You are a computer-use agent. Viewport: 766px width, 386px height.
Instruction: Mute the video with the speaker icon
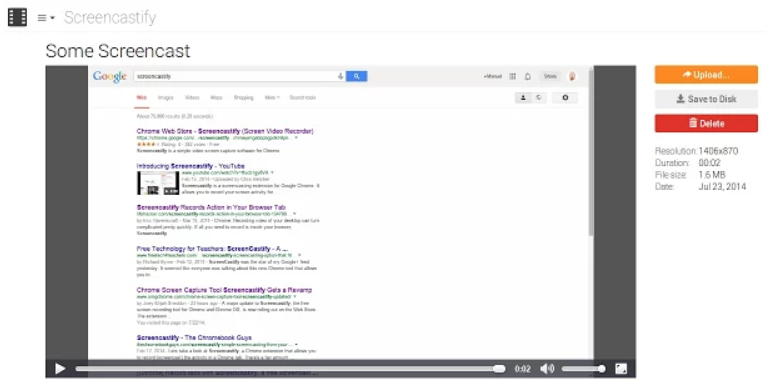[x=547, y=369]
